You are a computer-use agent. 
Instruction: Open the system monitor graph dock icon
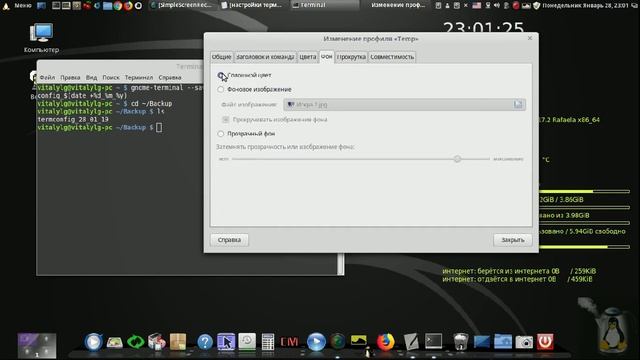click(358, 340)
